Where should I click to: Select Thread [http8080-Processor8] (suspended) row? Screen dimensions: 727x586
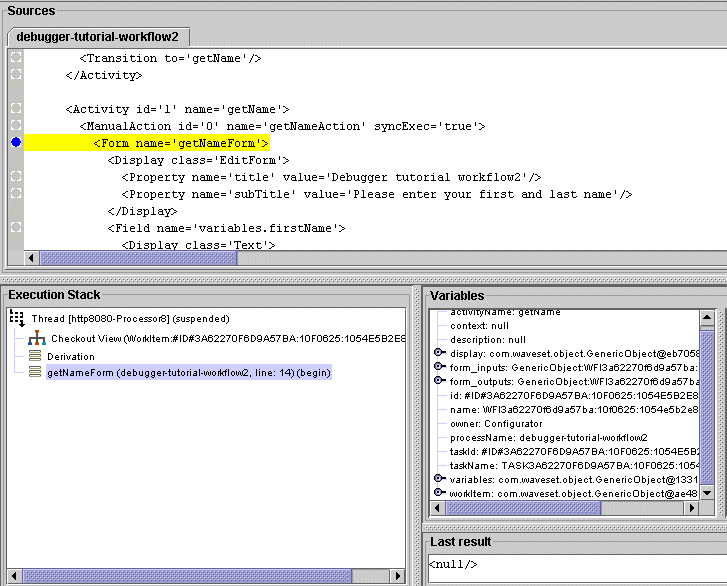click(x=130, y=319)
